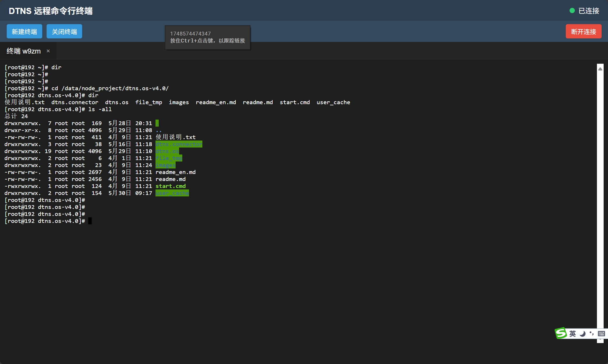Click the green start.cmd entry in ls listing
The width and height of the screenshot is (608, 364).
(x=171, y=186)
